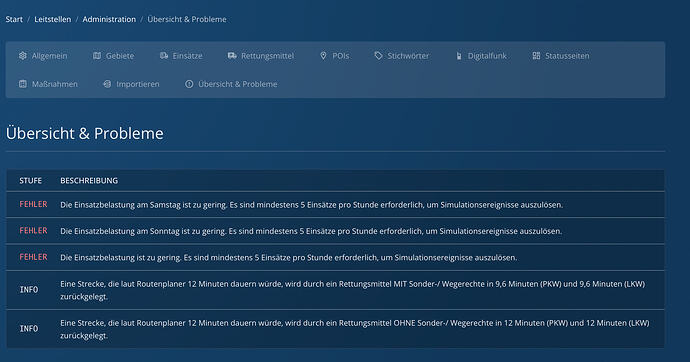Screen dimensions: 690x362
Task: Click INFO label of the OHNE Sonderrechte row
Action: (x=29, y=329)
